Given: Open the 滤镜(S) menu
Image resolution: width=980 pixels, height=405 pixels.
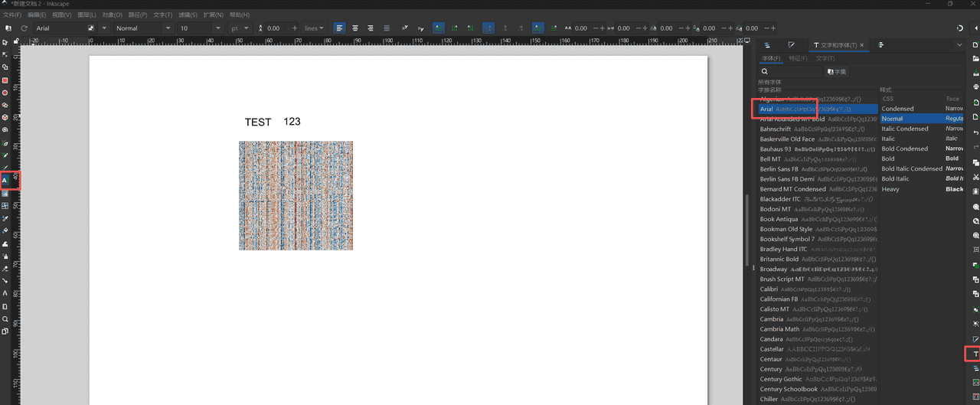Looking at the screenshot, I should tap(188, 15).
